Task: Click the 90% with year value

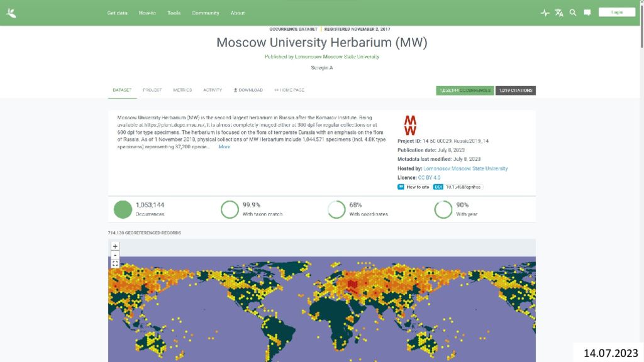Action: click(462, 205)
